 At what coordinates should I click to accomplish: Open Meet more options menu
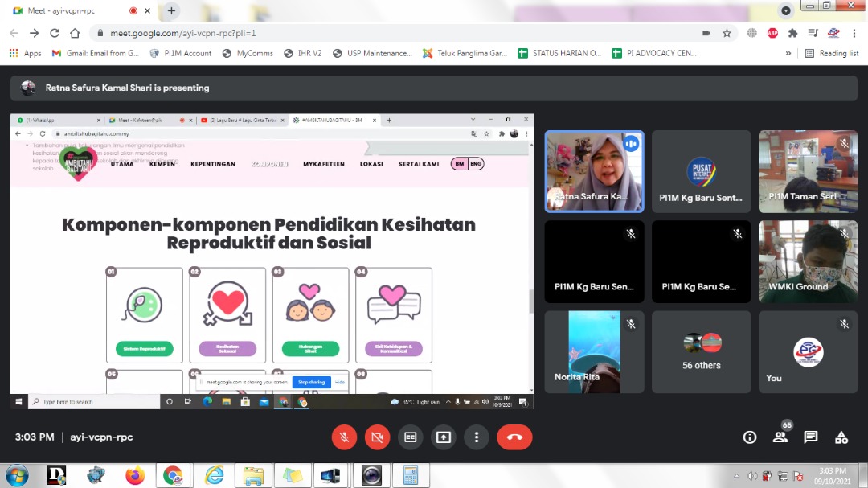pyautogui.click(x=477, y=437)
